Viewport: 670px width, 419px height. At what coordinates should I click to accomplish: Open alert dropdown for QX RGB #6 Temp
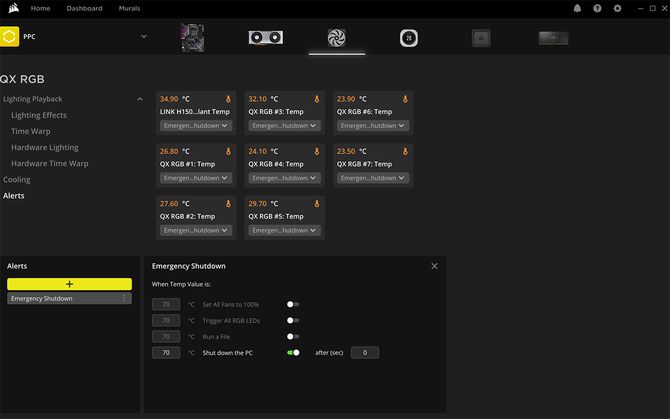point(373,126)
